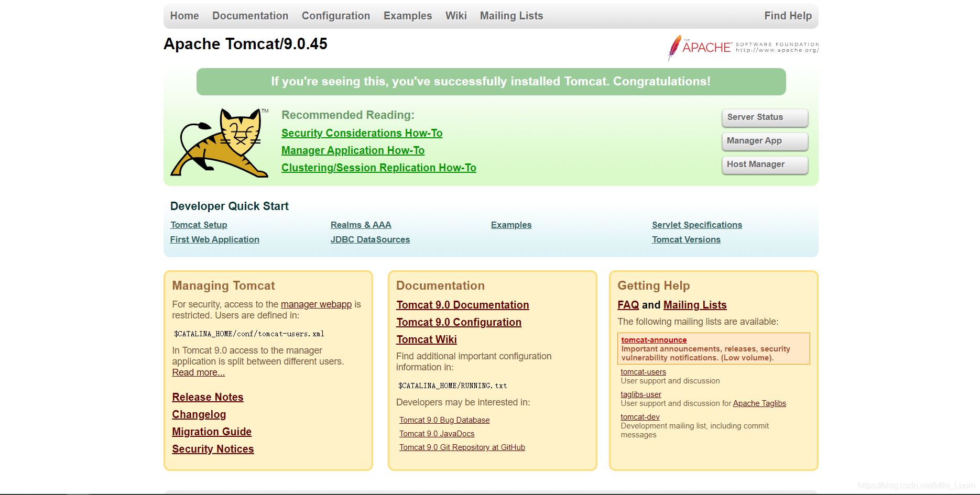
Task: Open Manager Application How-To link
Action: pyautogui.click(x=353, y=150)
